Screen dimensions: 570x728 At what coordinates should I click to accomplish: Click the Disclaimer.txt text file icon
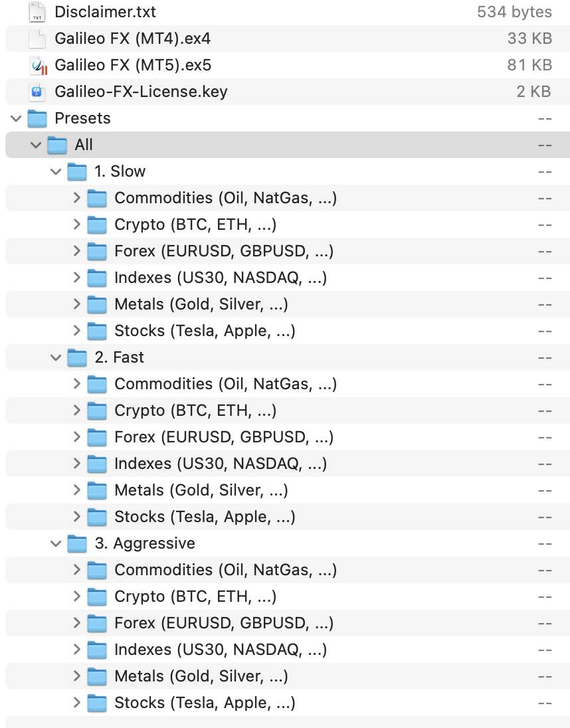pyautogui.click(x=37, y=11)
